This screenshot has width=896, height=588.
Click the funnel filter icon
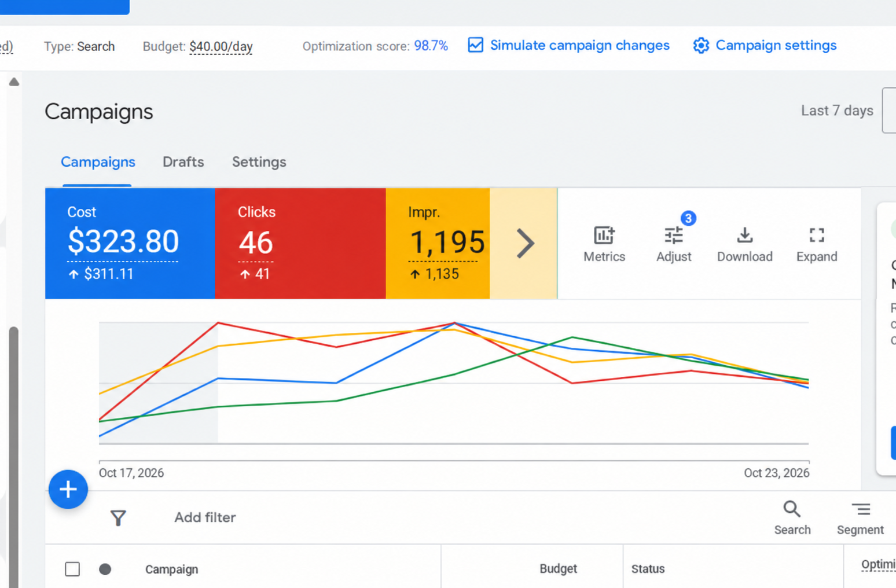coord(118,518)
